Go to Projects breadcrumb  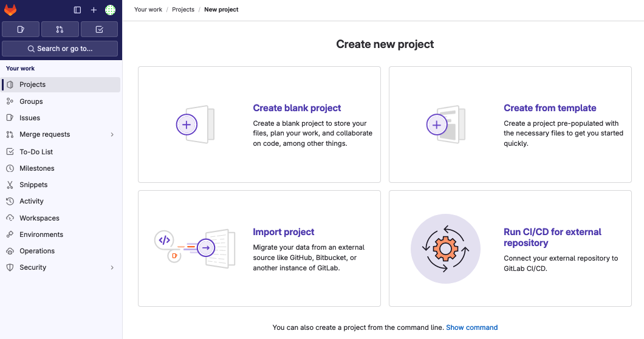pos(183,10)
